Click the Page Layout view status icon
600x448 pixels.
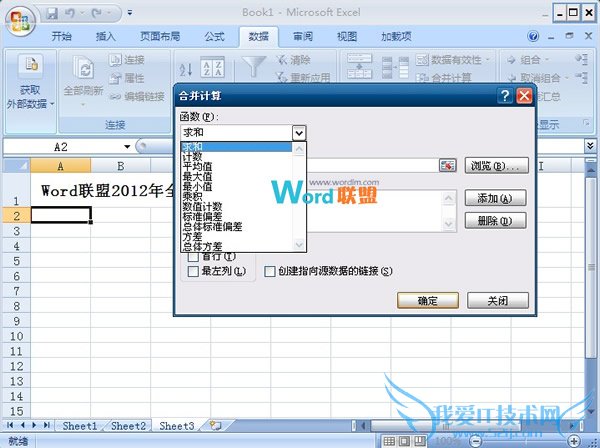tap(404, 441)
